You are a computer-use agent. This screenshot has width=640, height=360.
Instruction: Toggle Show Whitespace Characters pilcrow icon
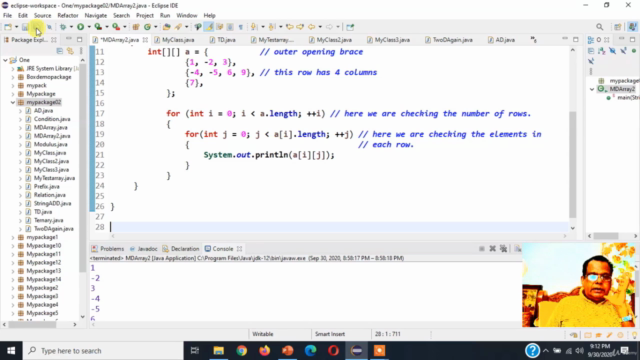click(x=241, y=27)
